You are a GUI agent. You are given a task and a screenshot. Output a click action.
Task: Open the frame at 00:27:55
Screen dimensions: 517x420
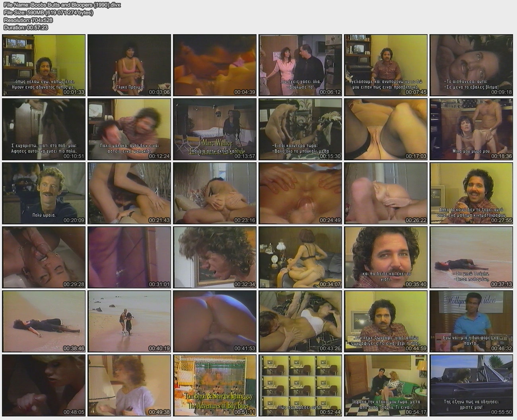471,194
